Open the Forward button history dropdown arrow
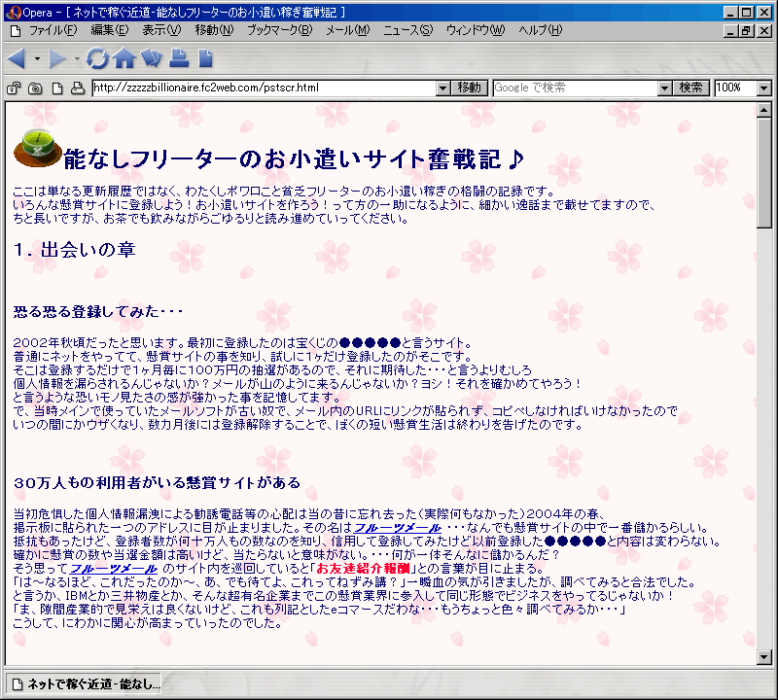 [77, 58]
